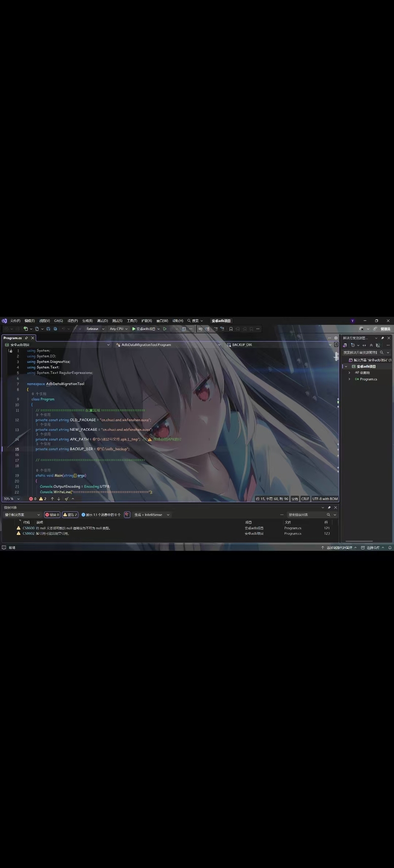Expand the 依赖项 dependencies node

pyautogui.click(x=350, y=373)
